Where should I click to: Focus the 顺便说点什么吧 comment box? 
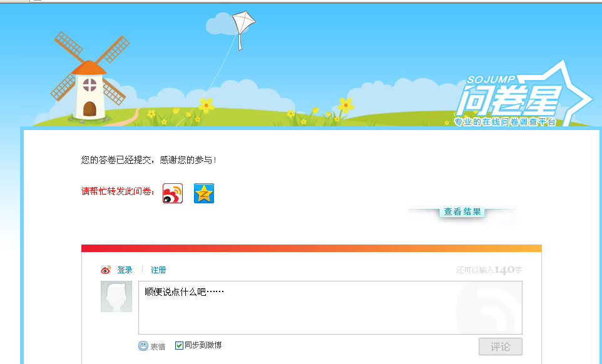point(330,308)
